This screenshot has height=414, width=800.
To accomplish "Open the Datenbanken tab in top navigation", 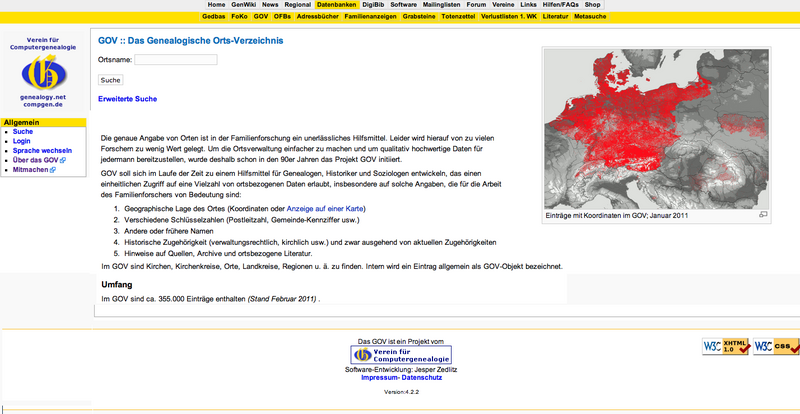I will click(x=336, y=5).
